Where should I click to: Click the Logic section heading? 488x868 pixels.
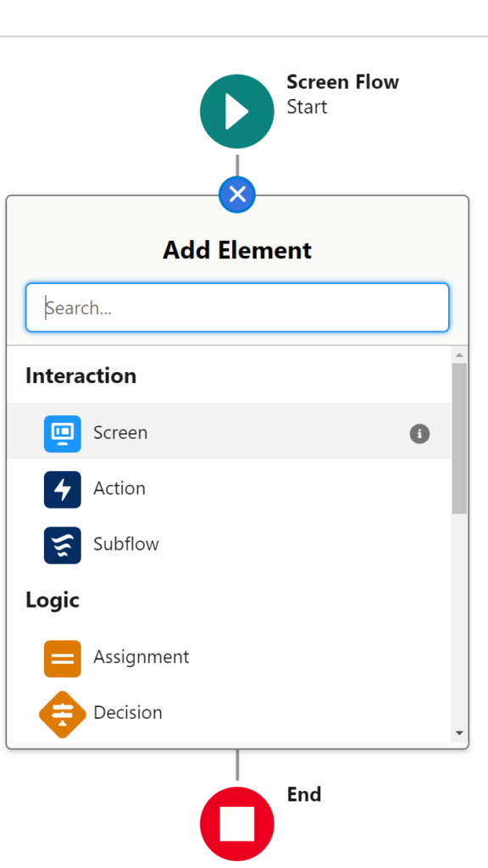(53, 600)
